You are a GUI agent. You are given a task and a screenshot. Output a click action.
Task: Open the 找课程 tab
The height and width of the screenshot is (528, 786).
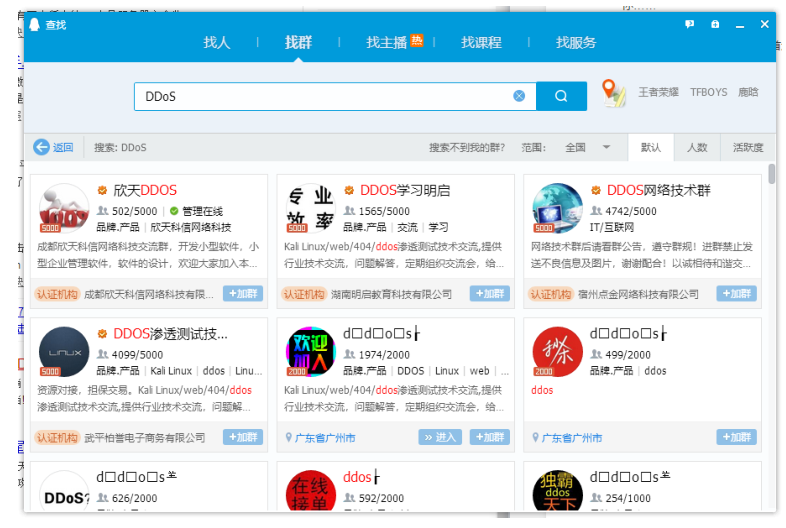(481, 43)
